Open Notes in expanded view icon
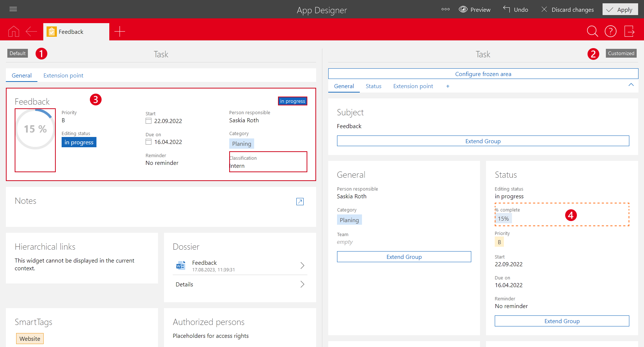The width and height of the screenshot is (644, 347). coord(300,202)
